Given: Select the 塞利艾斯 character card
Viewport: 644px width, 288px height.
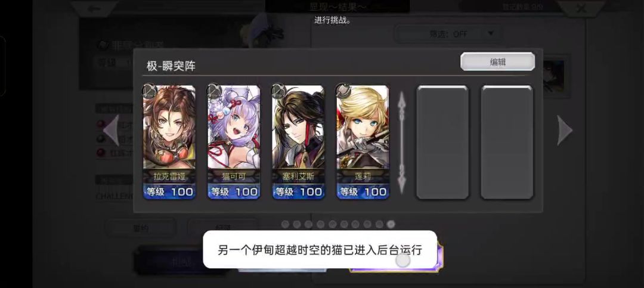Looking at the screenshot, I should (298, 142).
